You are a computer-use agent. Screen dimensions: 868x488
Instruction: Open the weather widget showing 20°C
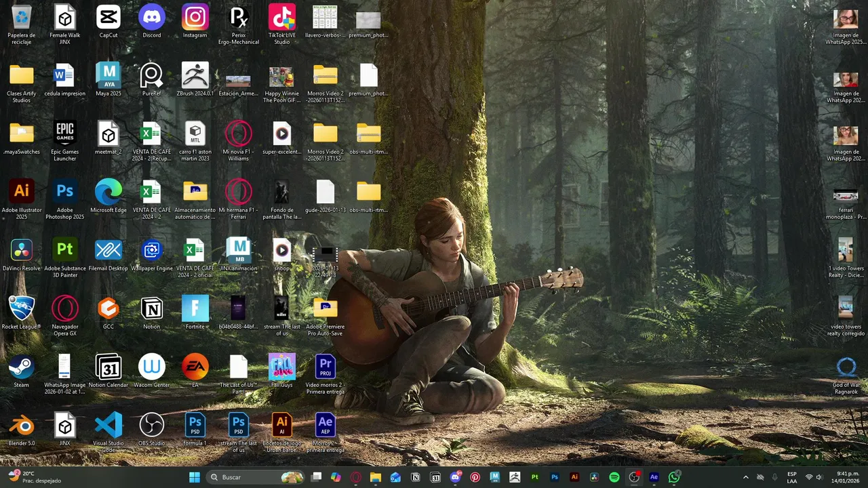click(35, 477)
